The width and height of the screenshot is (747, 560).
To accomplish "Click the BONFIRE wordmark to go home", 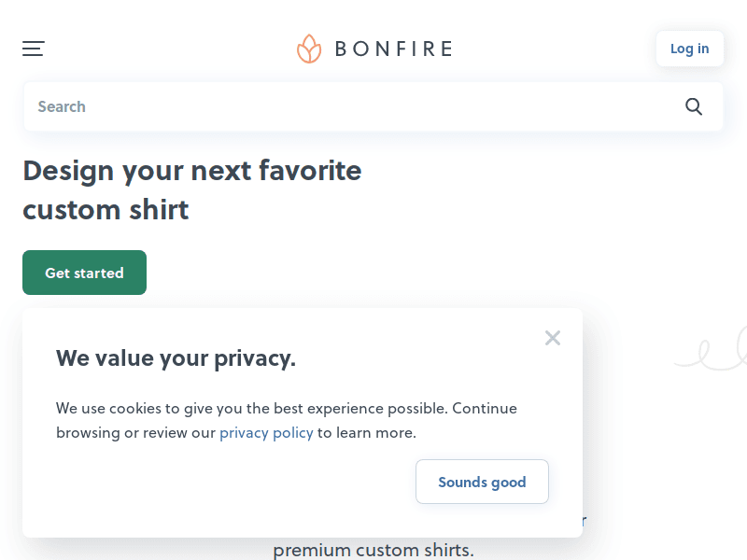I will click(392, 49).
